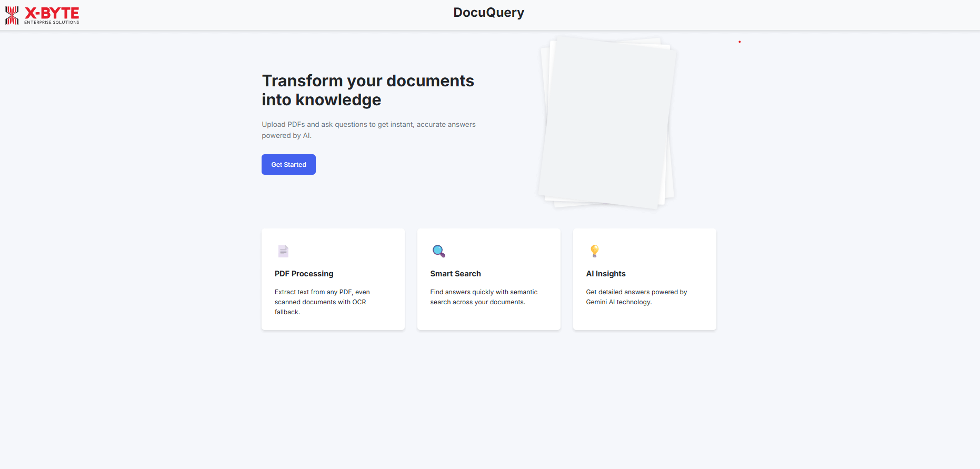Select the AI Insights card heading
Viewport: 980px width, 469px height.
pos(606,274)
